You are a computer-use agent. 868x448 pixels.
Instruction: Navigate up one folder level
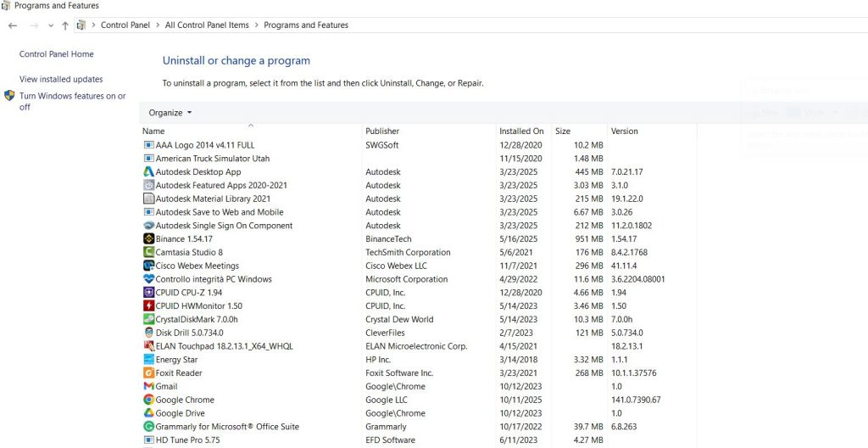(x=65, y=25)
